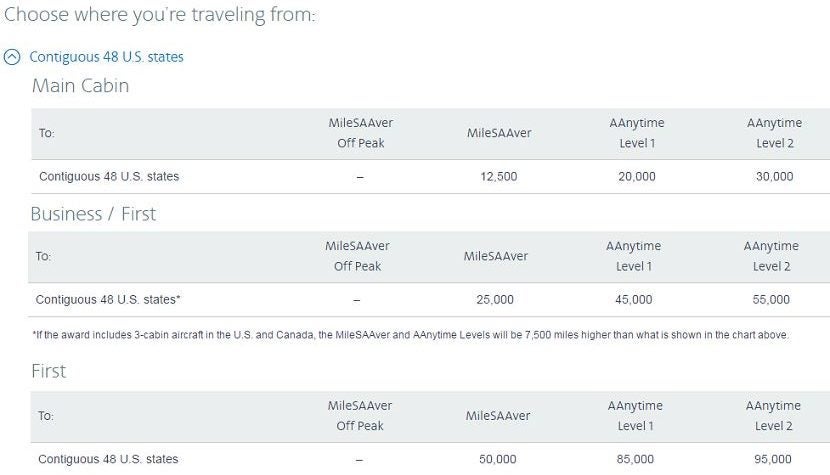This screenshot has width=830, height=475.
Task: Select the 50,000 First MileSAAver value
Action: click(498, 459)
